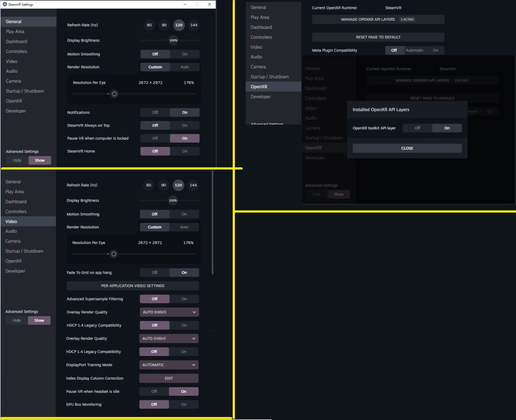Turn on SteamVR Home
The height and width of the screenshot is (420, 516).
point(184,151)
